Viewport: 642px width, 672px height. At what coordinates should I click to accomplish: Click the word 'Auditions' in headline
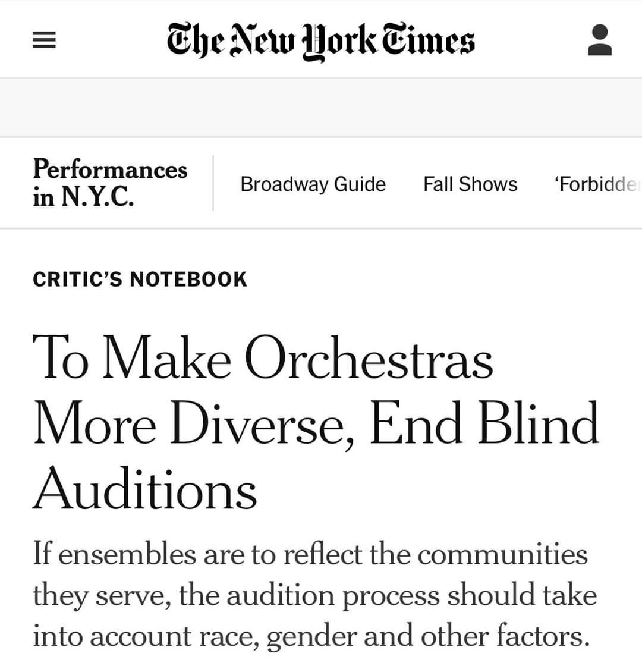(x=145, y=489)
